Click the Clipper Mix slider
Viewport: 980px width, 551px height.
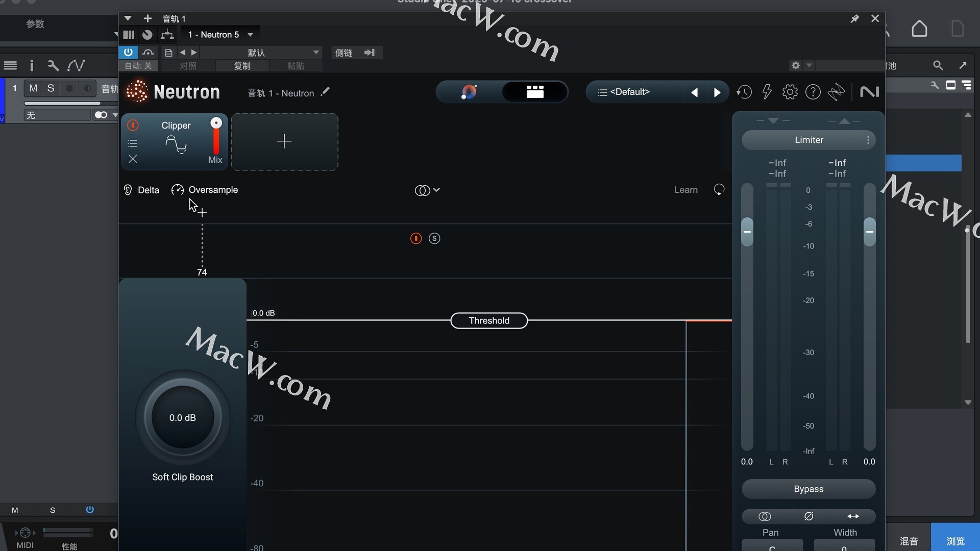point(216,136)
